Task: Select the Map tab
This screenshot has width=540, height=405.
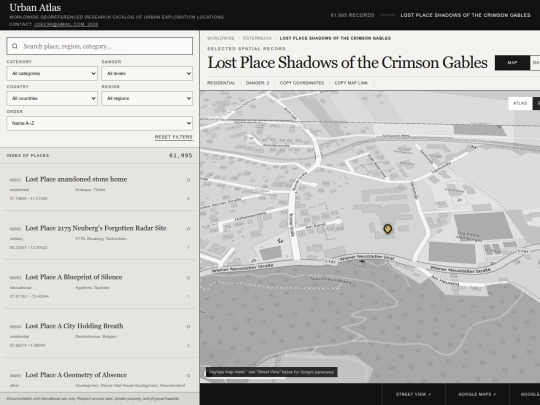Action: 512,63
